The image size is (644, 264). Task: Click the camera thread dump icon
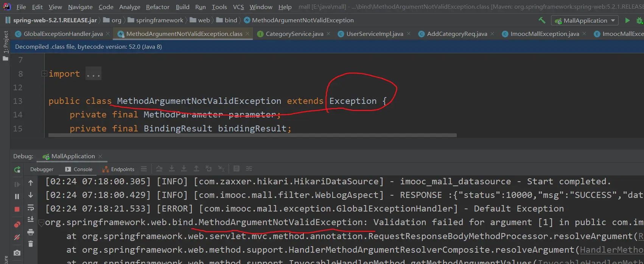(x=17, y=253)
